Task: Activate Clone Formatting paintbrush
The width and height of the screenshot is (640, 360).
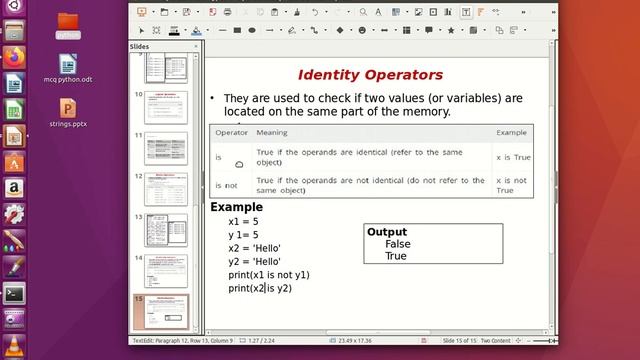Action: 297,12
